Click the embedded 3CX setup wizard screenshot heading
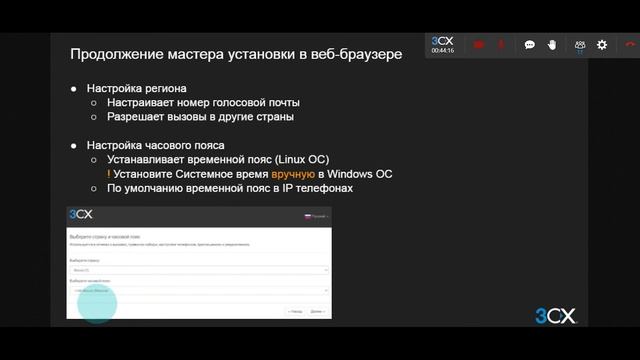 point(105,237)
